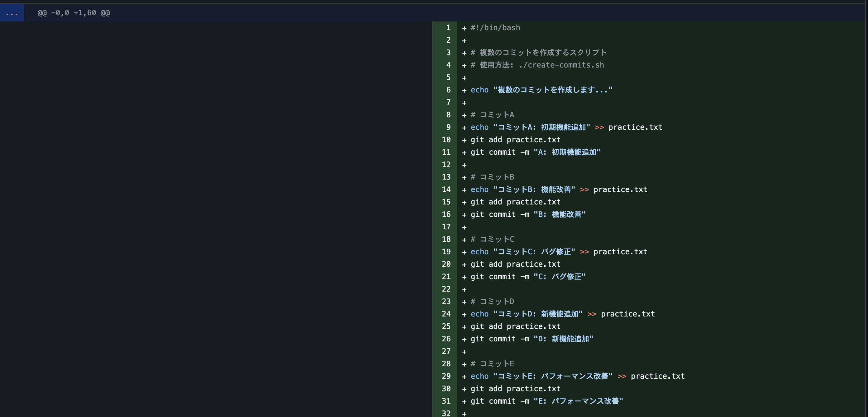Click the echo line for コミットD: 新機能追加
Viewport: 868px width, 417px height.
[562, 314]
